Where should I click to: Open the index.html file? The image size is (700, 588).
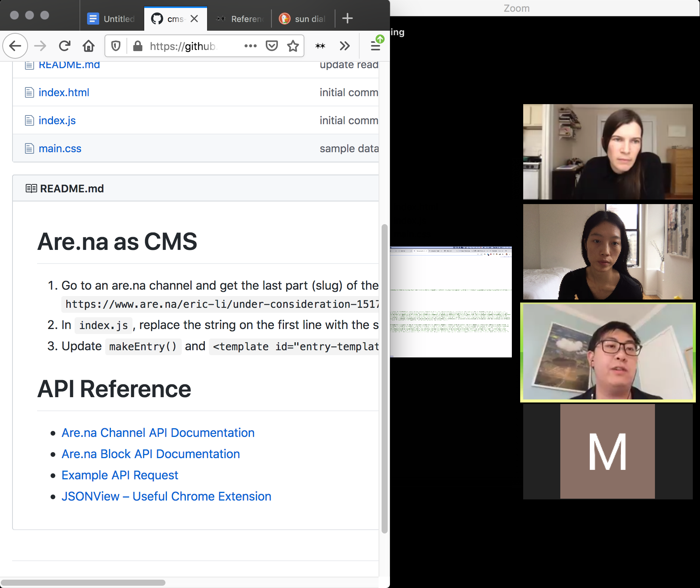[x=64, y=92]
